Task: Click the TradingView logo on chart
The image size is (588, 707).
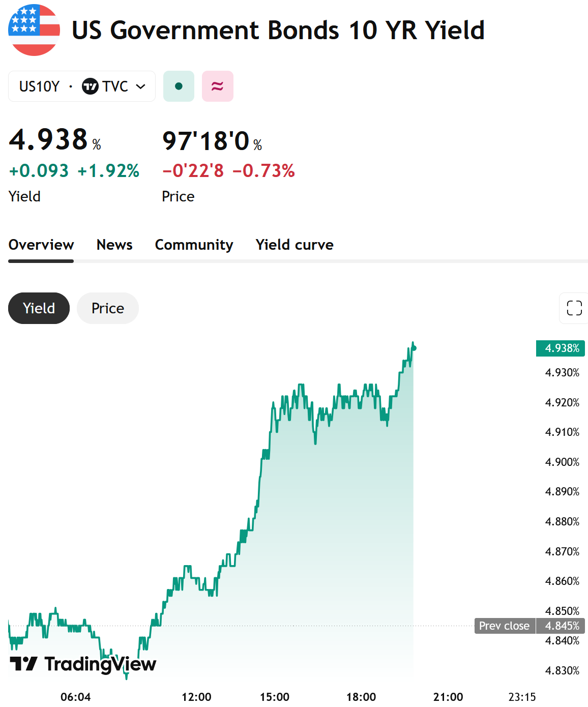Action: click(x=83, y=664)
